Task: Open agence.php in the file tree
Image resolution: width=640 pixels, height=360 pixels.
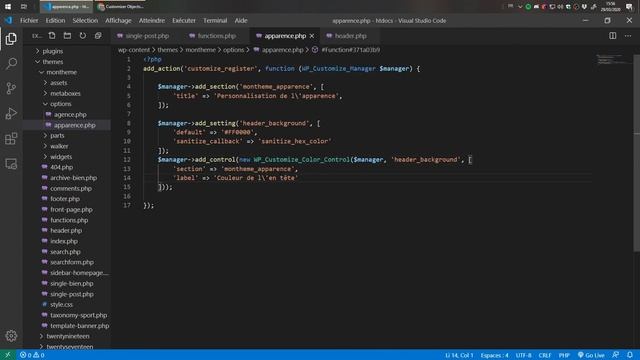Action: pyautogui.click(x=70, y=115)
